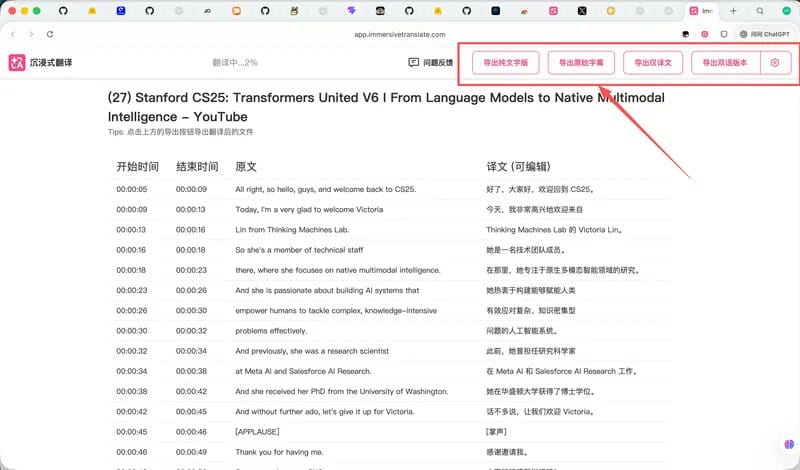The width and height of the screenshot is (800, 470).
Task: Click the Tips line below the title
Action: pos(180,132)
